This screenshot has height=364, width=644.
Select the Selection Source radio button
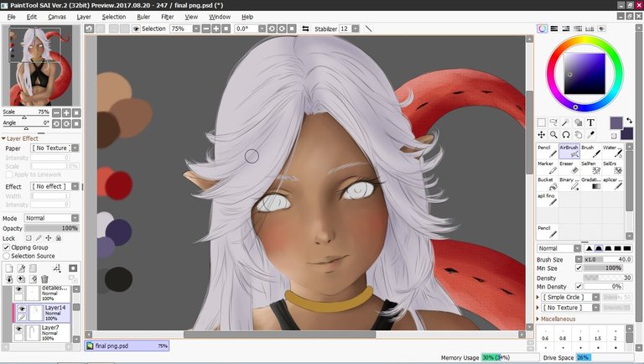point(6,256)
